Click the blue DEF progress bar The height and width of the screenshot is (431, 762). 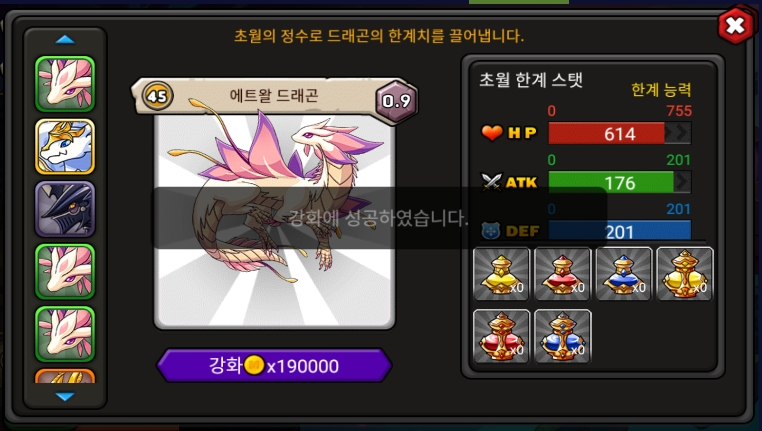pyautogui.click(x=620, y=230)
